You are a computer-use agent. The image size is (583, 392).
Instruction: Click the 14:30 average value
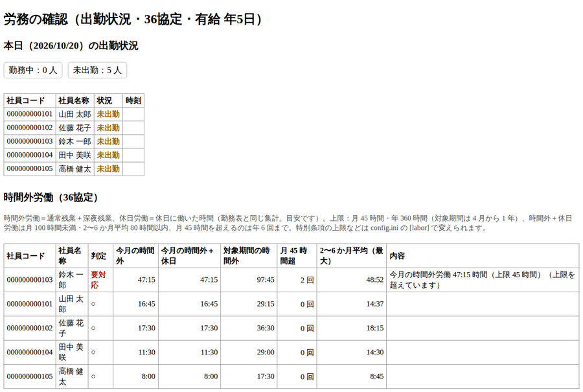tap(375, 352)
